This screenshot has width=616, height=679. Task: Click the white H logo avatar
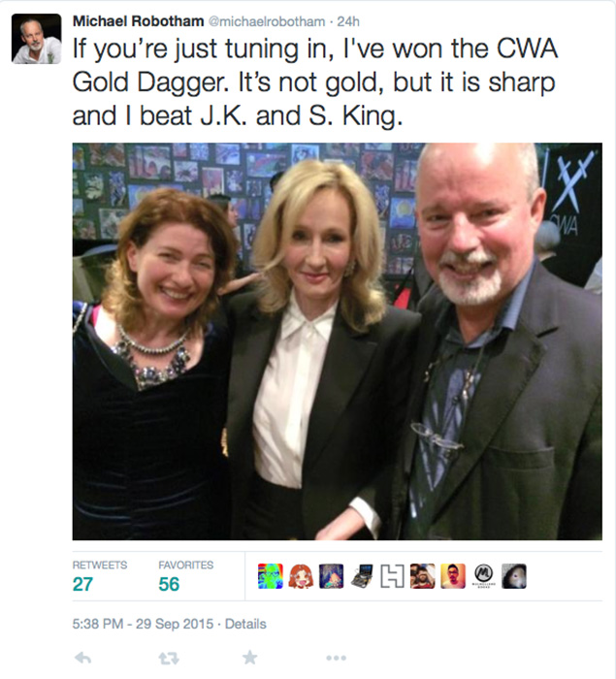393,576
